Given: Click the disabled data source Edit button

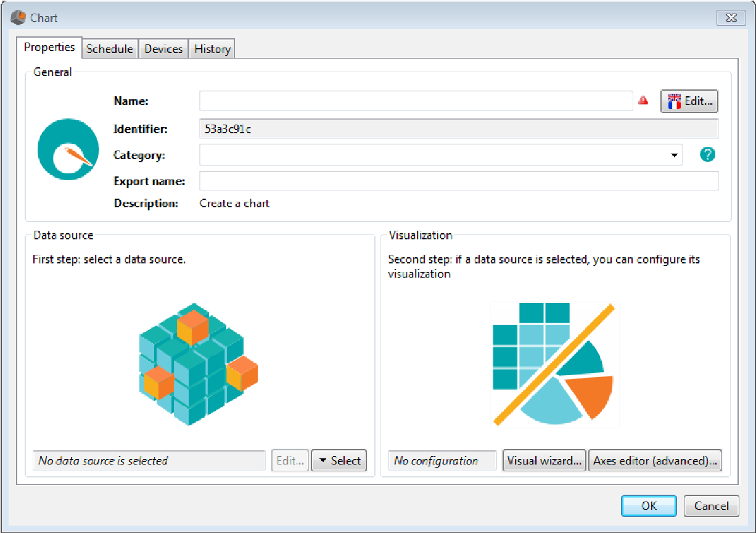Looking at the screenshot, I should click(x=290, y=460).
